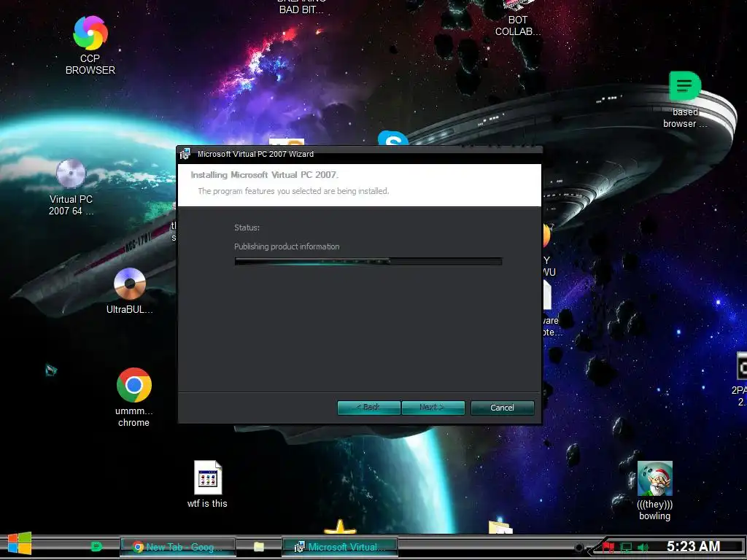Click the installation progress bar

point(368,262)
